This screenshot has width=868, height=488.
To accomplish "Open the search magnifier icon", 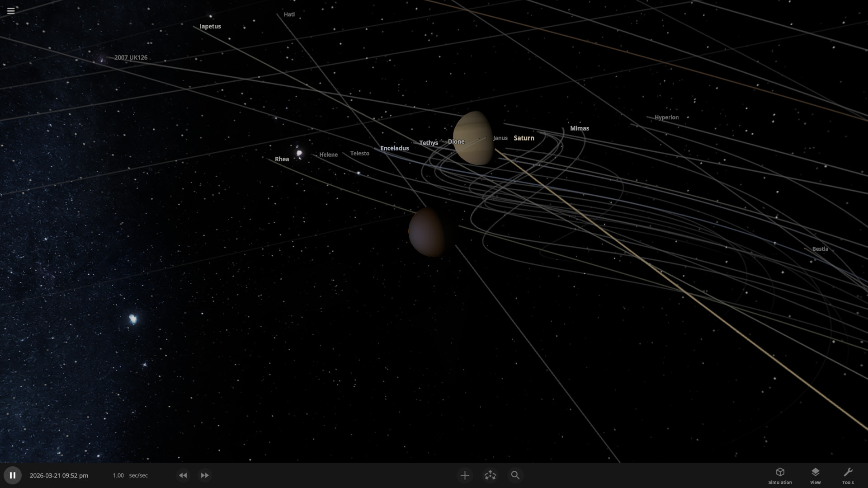I will (515, 475).
